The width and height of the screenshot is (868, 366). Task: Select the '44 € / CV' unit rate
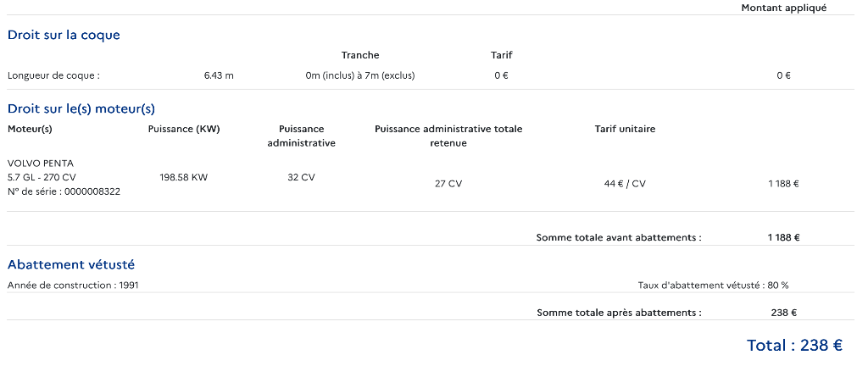[625, 183]
